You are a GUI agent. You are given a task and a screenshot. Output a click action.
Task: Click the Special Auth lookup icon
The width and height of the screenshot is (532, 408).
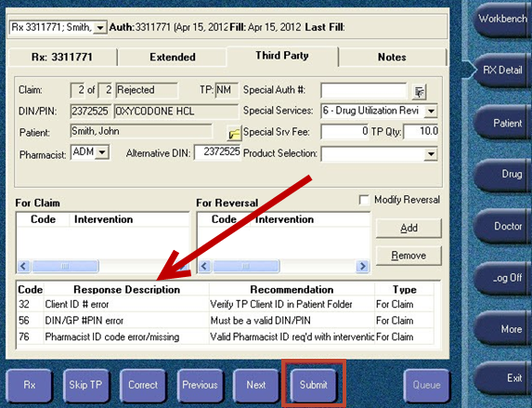tap(419, 92)
